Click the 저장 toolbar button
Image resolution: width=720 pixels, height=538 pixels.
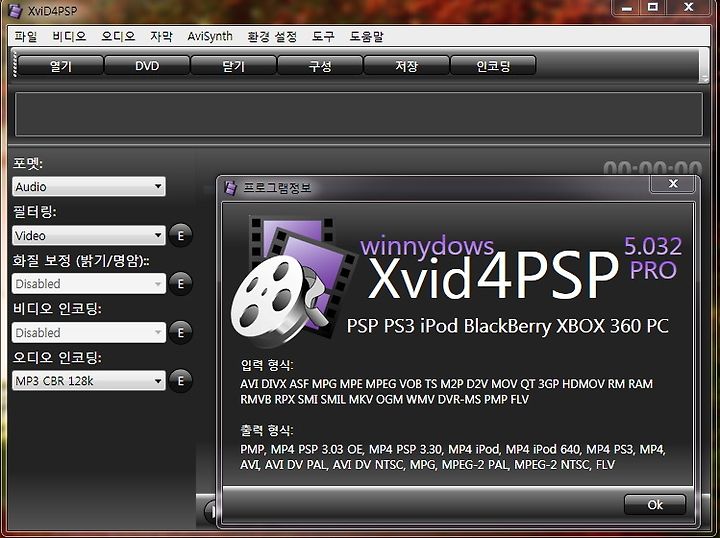(406, 66)
